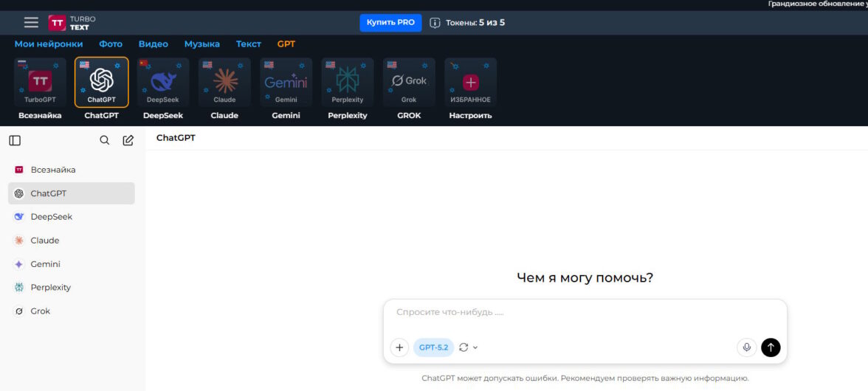Image resolution: width=868 pixels, height=391 pixels.
Task: Open the Музыка tab
Action: point(201,44)
